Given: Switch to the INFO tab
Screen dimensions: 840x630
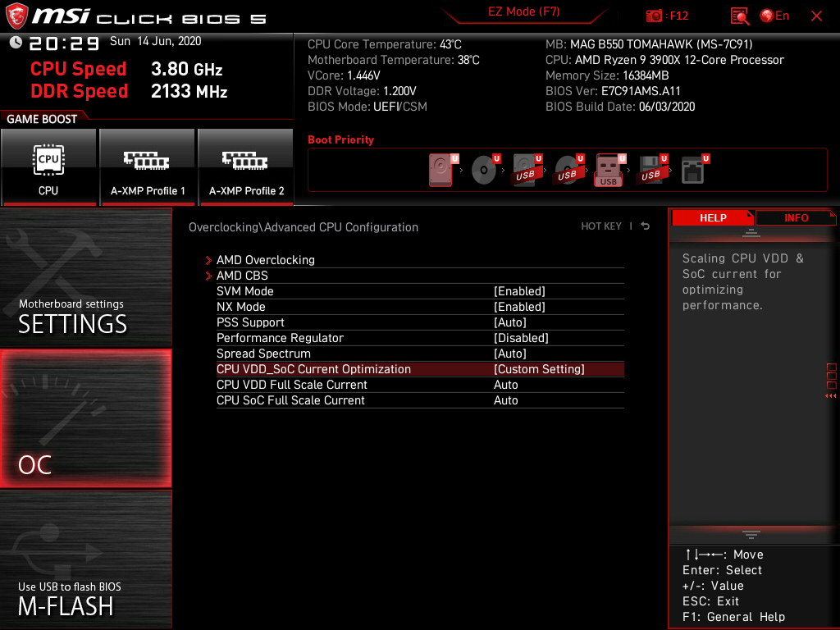Looking at the screenshot, I should pyautogui.click(x=796, y=217).
